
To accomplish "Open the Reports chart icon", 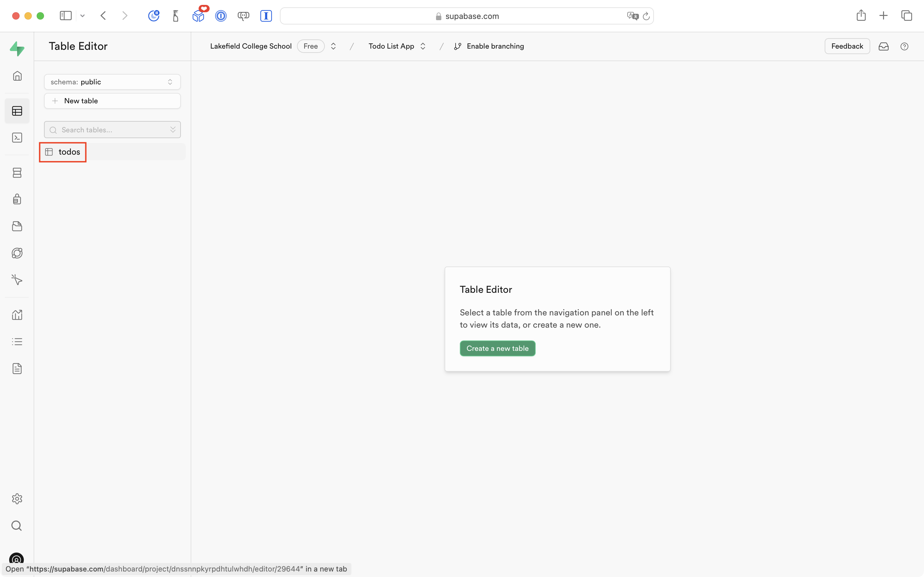I will (x=17, y=314).
